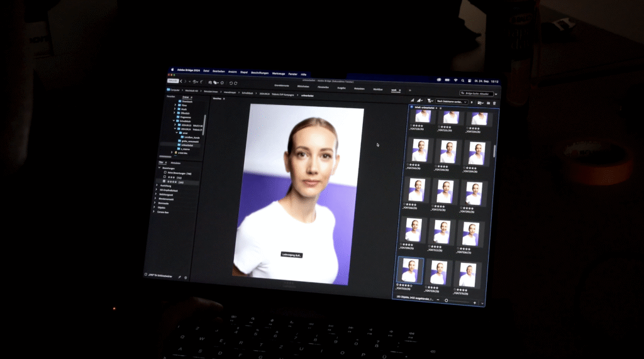
Task: Open the 'Nach Dateiname sortieren' dropdown
Action: pos(452,101)
